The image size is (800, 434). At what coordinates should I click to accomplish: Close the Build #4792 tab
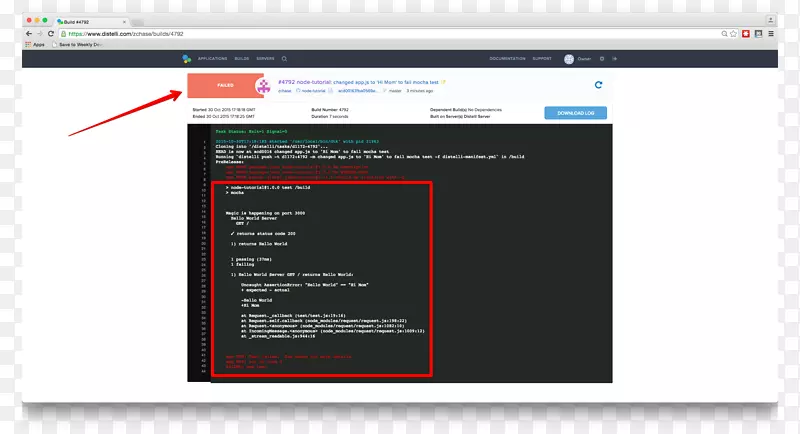(x=124, y=22)
